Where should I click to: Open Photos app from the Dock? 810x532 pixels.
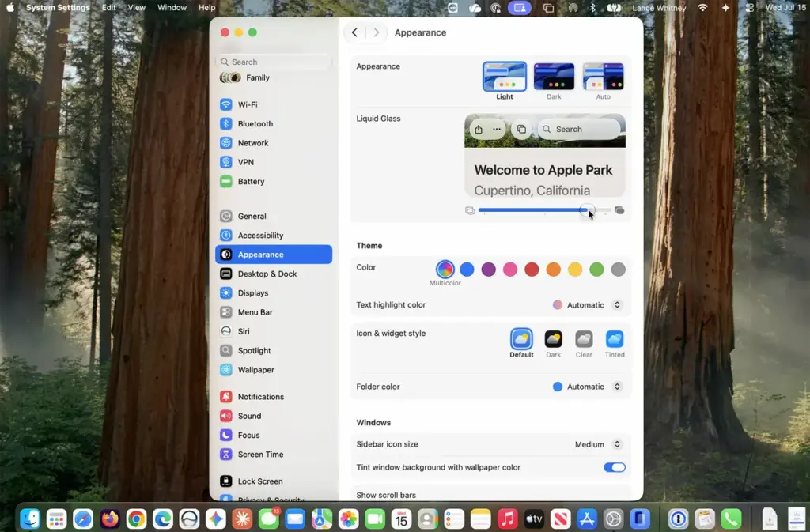coord(348,519)
